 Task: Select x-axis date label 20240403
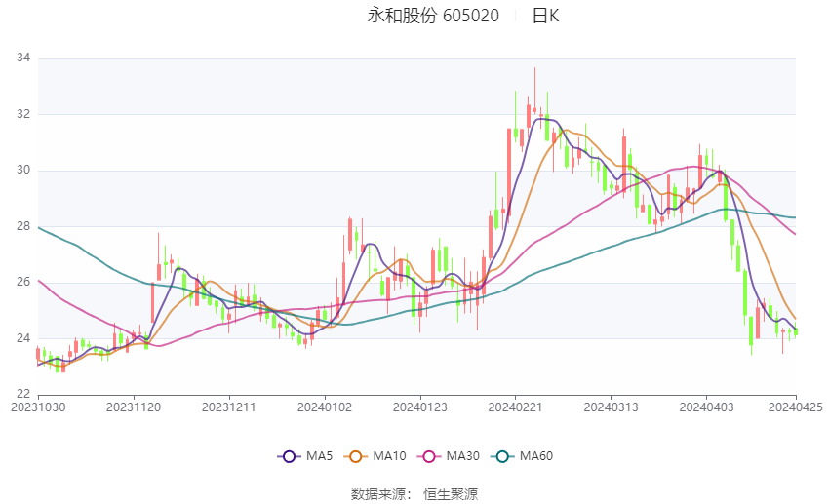[x=706, y=407]
